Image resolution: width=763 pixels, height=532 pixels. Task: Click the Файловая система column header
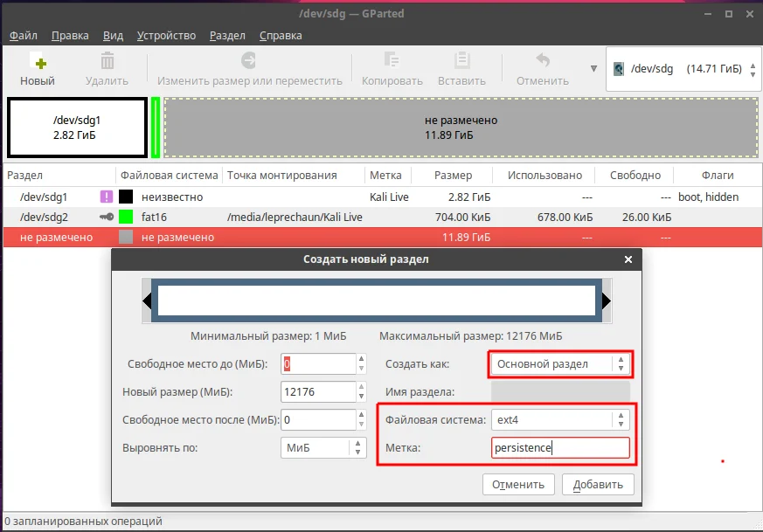tap(169, 176)
